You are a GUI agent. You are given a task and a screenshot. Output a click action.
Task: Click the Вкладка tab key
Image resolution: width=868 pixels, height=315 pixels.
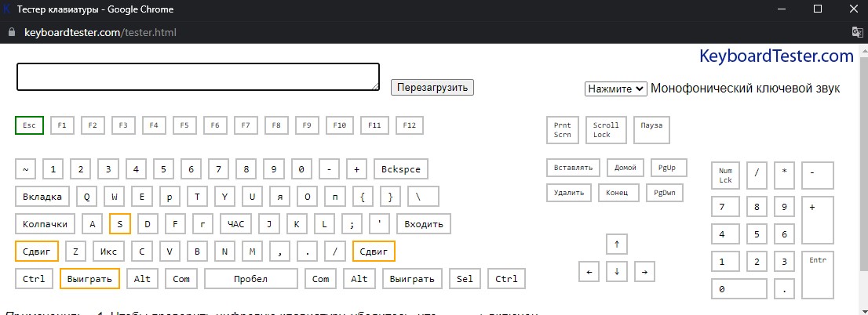(x=42, y=196)
